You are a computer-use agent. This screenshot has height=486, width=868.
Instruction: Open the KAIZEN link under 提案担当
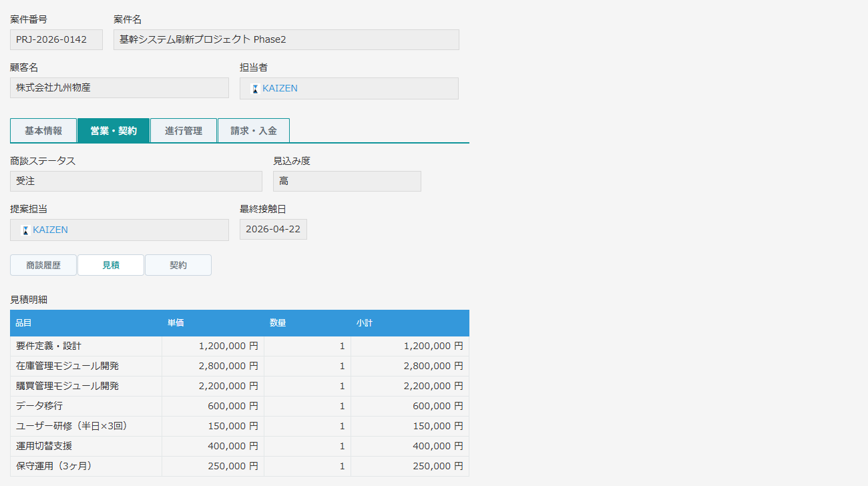(50, 230)
